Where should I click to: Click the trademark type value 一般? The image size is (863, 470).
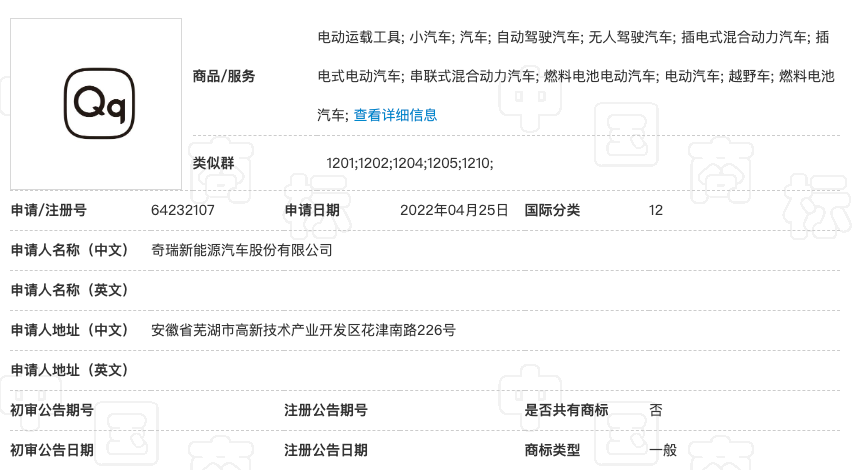pos(663,450)
